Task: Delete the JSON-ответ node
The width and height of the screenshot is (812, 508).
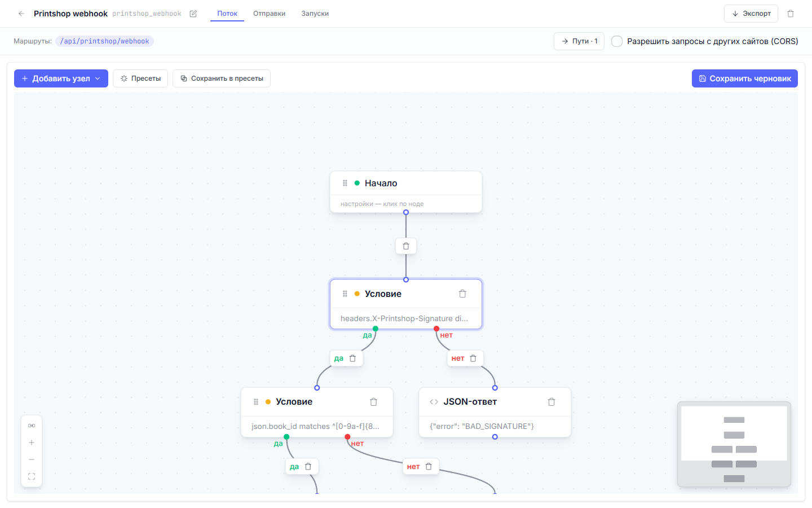Action: pos(551,402)
